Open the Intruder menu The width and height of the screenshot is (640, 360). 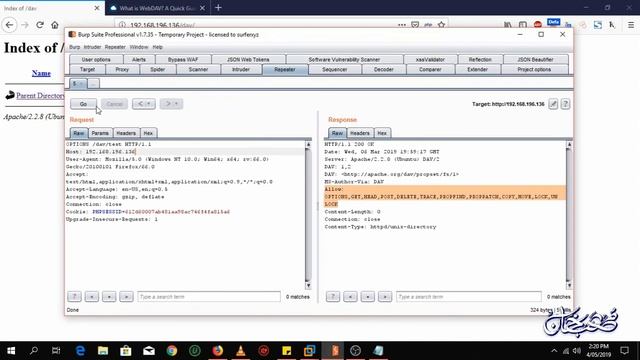click(x=92, y=47)
